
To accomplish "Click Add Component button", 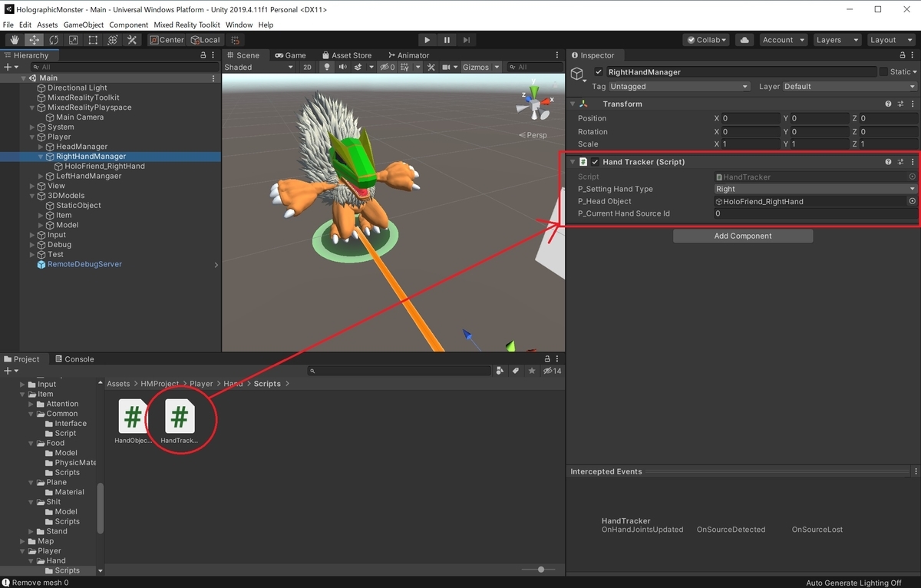I will 743,236.
